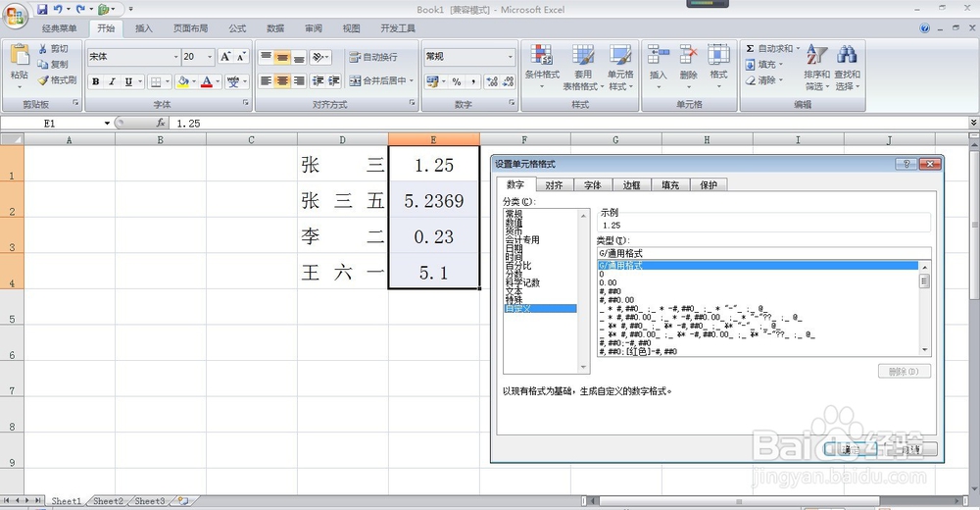This screenshot has height=510, width=980.
Task: Increase font size
Action: pos(225,57)
